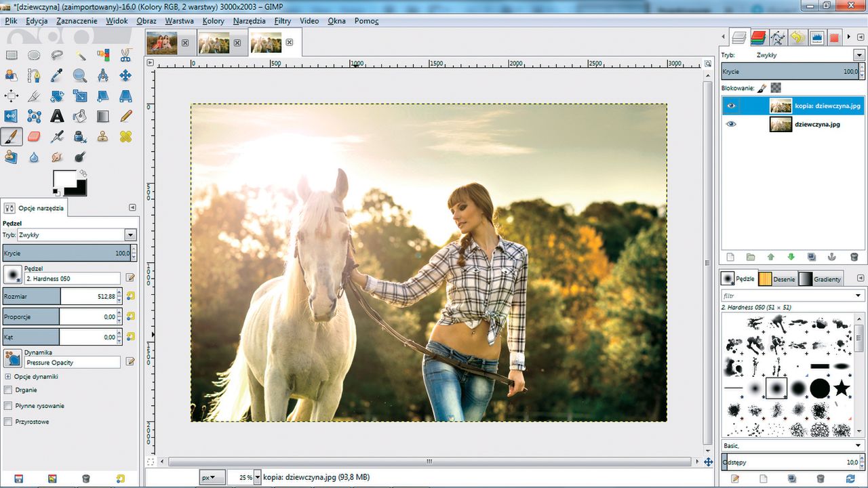
Task: Toggle the link icon beside Rozmiar
Action: (x=130, y=296)
